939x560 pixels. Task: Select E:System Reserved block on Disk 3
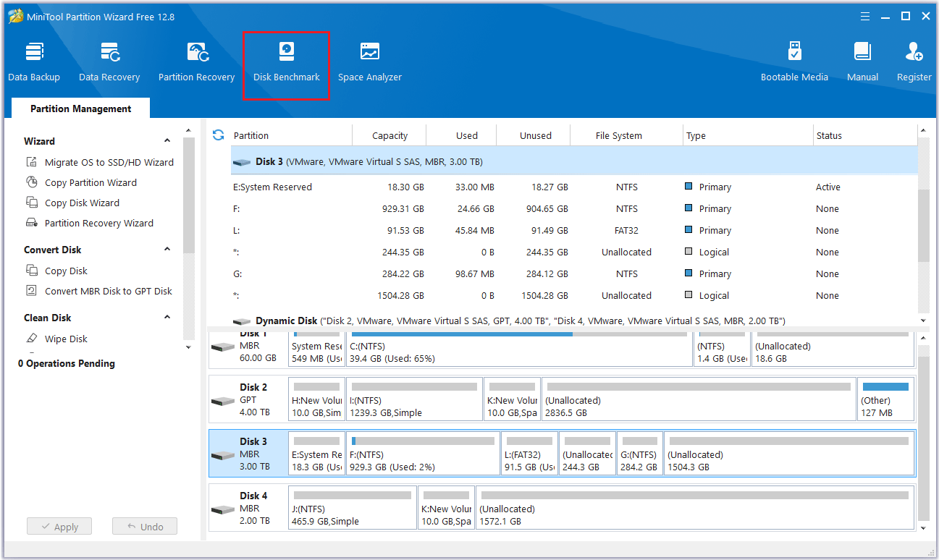coord(316,454)
